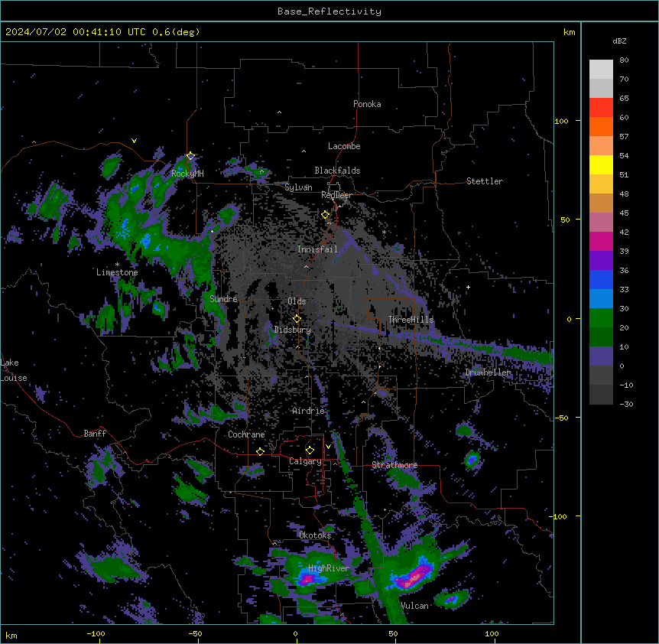Click the Base_Reflectivity title text
Screen dimensions: 659x644
click(329, 11)
